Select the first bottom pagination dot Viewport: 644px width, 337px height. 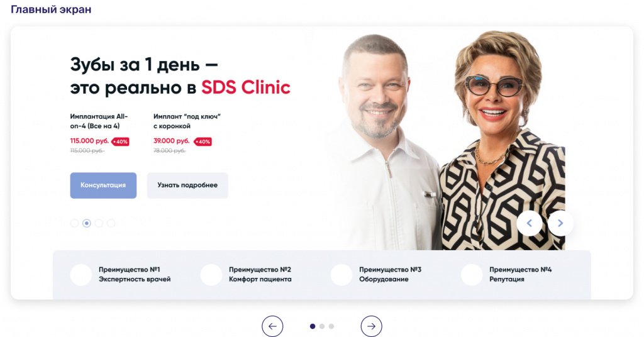pos(313,326)
